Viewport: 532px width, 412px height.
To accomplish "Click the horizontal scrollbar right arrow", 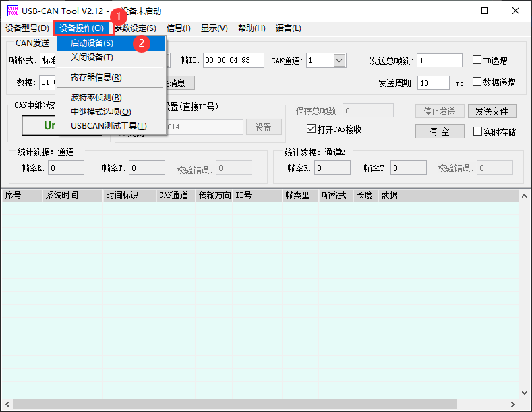I will tap(512, 404).
